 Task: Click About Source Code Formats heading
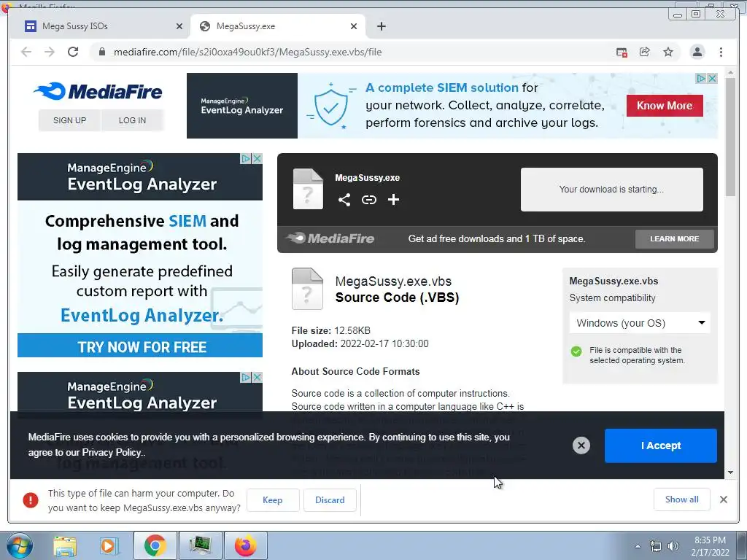coord(355,371)
